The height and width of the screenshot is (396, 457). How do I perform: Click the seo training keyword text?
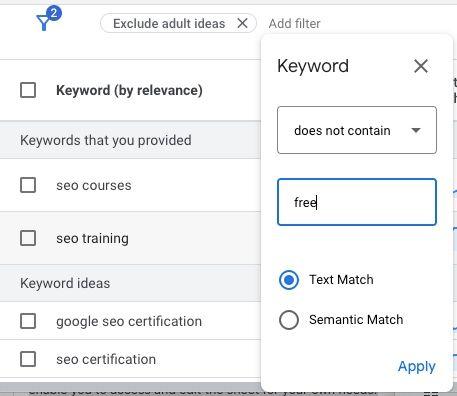[92, 238]
